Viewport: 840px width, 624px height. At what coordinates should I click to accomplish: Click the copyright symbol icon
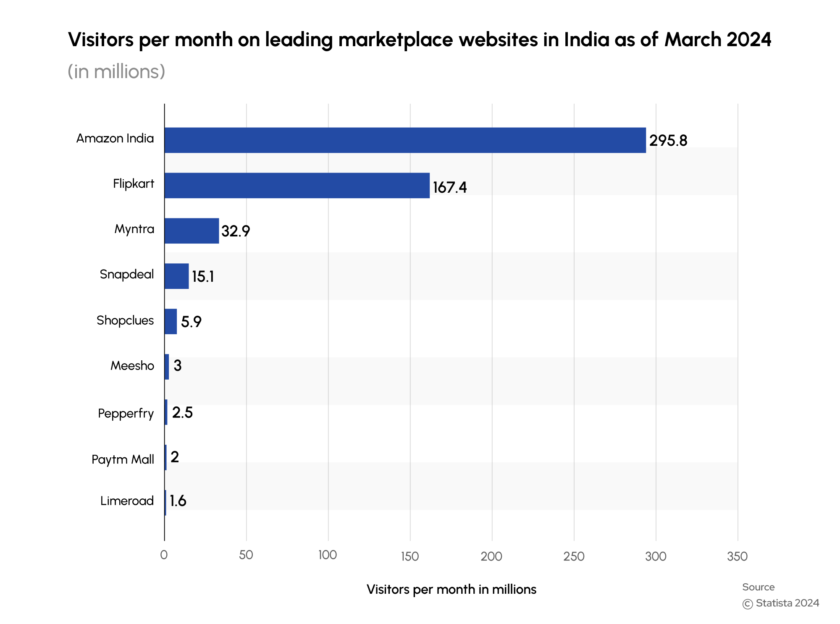(748, 604)
